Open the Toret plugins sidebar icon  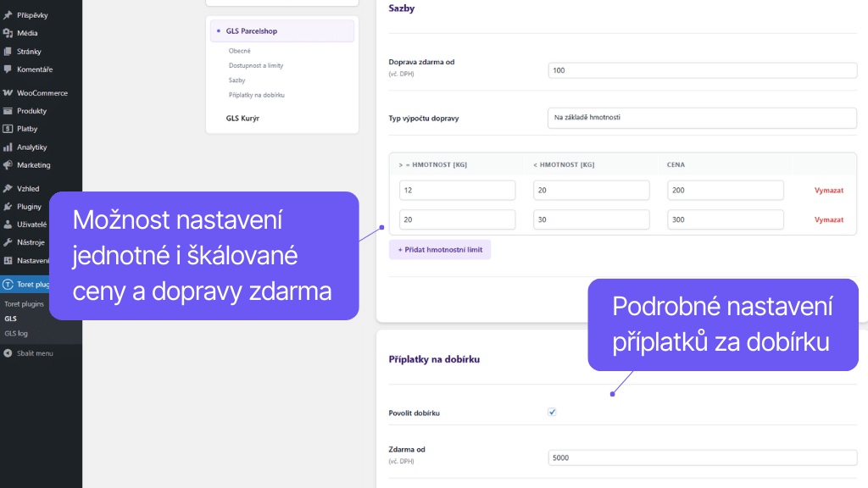[x=7, y=284]
